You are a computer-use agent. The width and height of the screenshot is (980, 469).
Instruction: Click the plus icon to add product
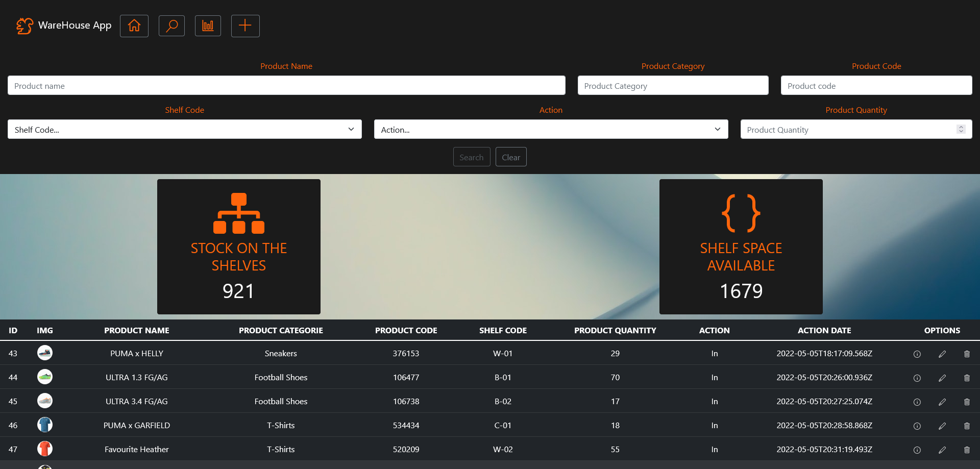245,26
